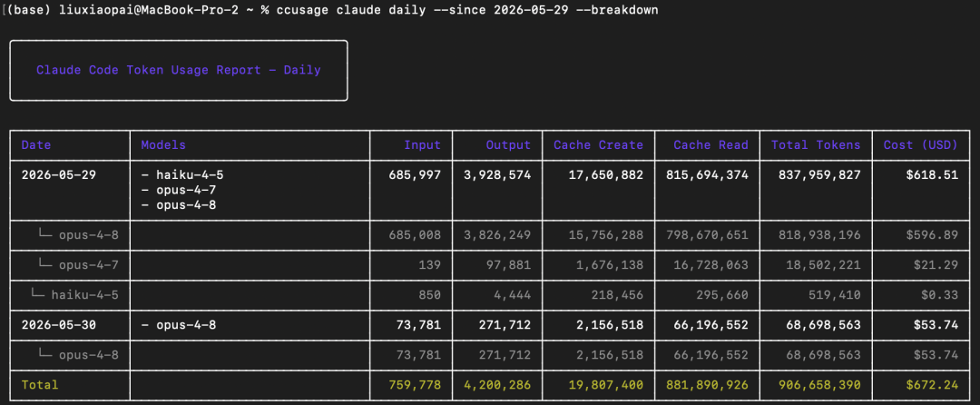Click the 'Claude Code Token Usage Report - Daily' title
The image size is (980, 405).
pyautogui.click(x=178, y=70)
